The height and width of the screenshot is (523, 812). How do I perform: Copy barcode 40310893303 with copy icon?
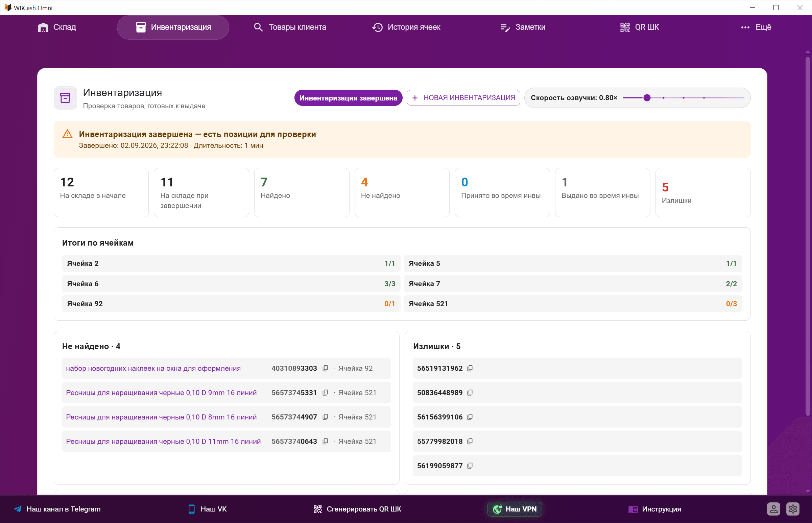point(325,368)
